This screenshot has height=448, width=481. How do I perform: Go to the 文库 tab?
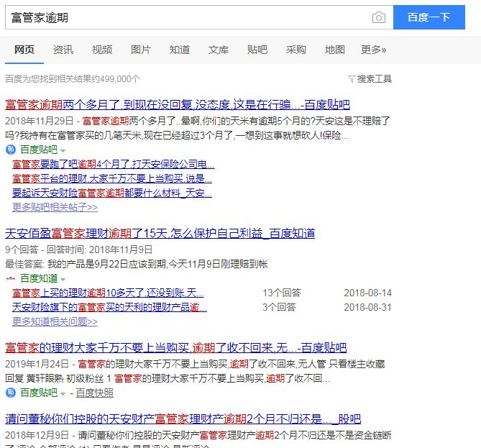219,50
